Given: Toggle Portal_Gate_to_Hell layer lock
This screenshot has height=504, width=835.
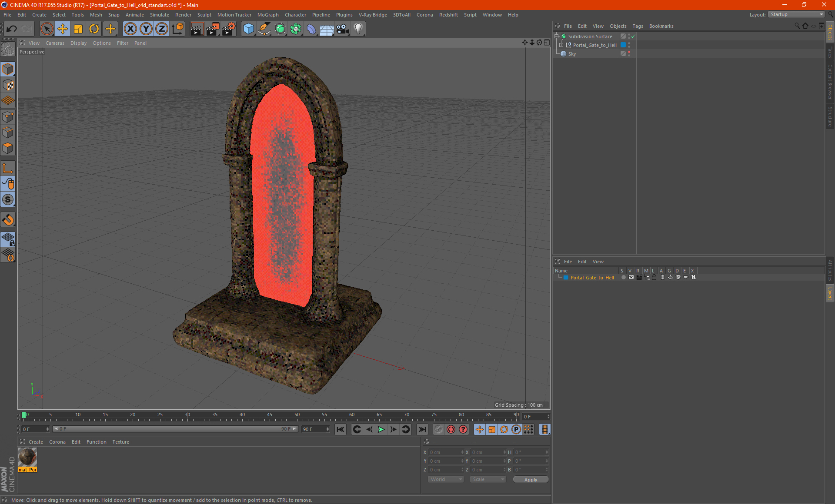Looking at the screenshot, I should 654,277.
